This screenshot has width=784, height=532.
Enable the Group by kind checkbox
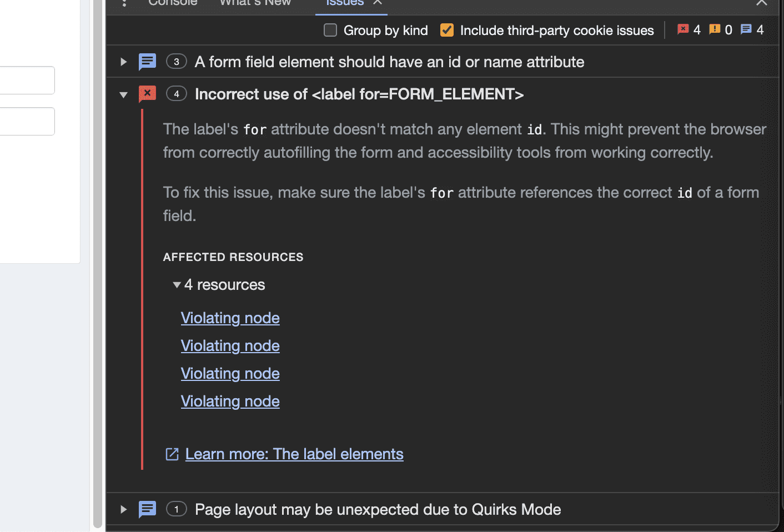(330, 30)
